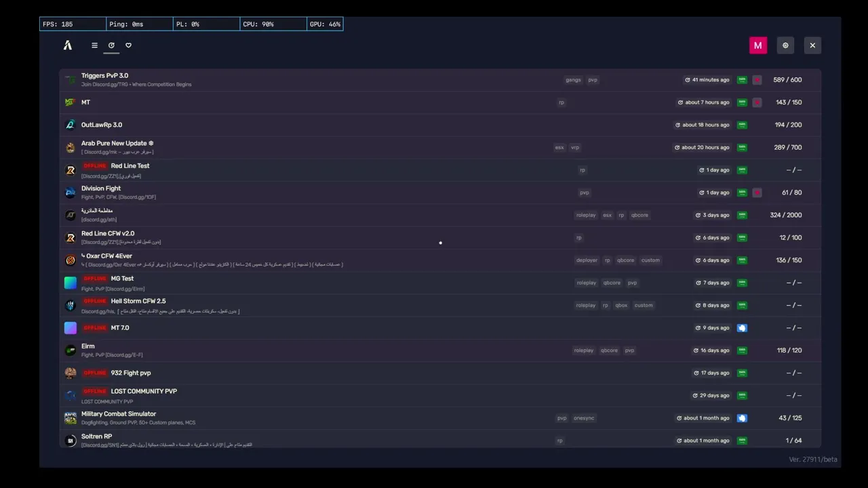Open the favorites tab with heart icon

pos(128,45)
